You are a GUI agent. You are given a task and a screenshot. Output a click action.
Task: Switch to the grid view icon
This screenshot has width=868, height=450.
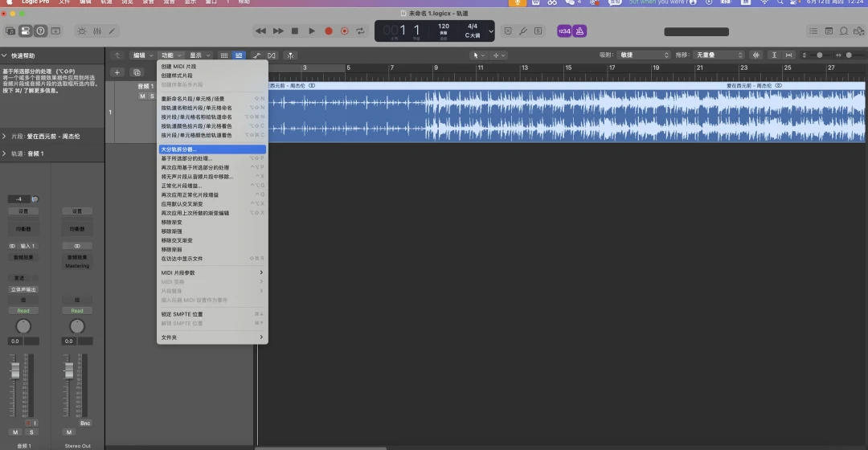pyautogui.click(x=224, y=55)
